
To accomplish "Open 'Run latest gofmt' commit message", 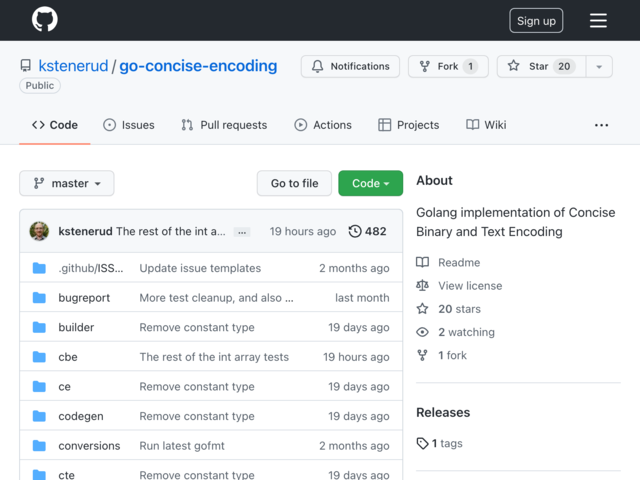I will click(x=182, y=446).
